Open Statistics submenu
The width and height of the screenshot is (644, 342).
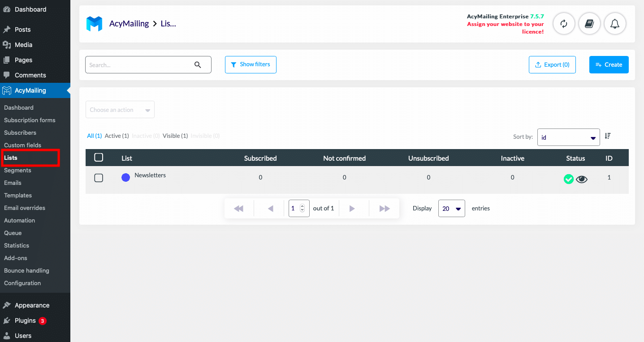[17, 245]
